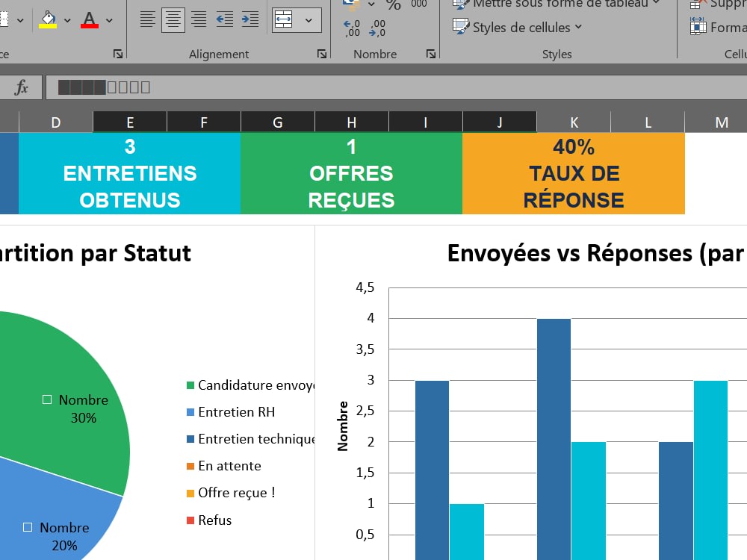Open the fill color dropdown arrow
The image size is (747, 560).
pos(67,20)
